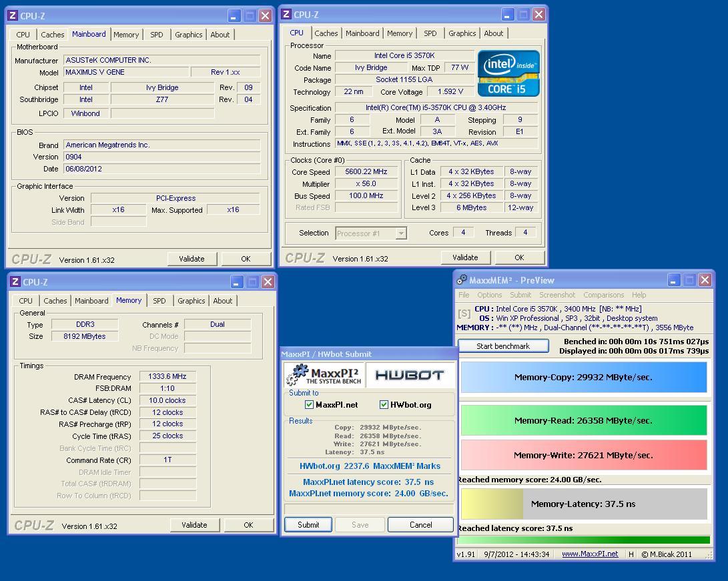Click OK in the Memory CPU-Z window
Viewport: 728px width, 581px height.
[x=249, y=525]
